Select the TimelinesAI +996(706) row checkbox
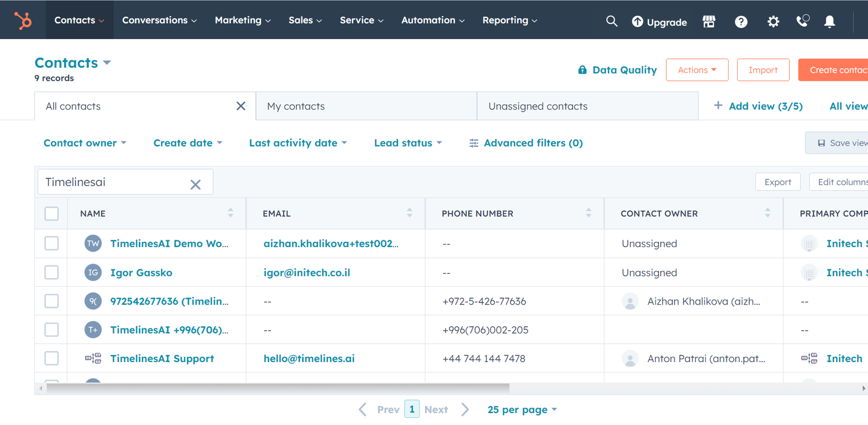868x425 pixels. point(52,330)
